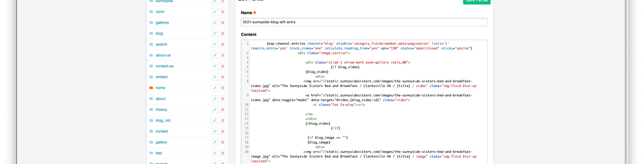
Task: Delete the blog template group
Action: click(x=223, y=33)
